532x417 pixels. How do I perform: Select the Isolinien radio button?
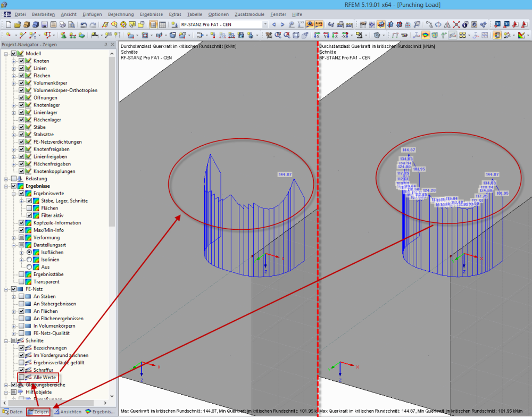pos(29,260)
